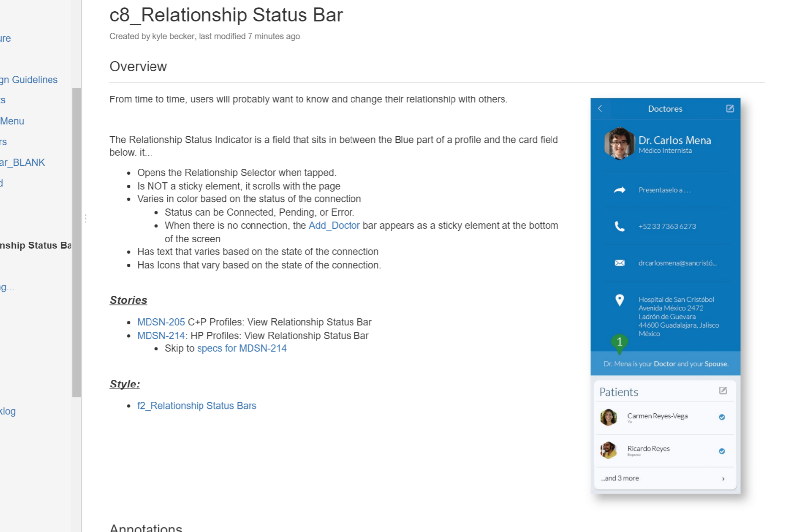Toggle the checkmark next to Ricardo Reyes
This screenshot has width=803, height=532.
point(722,451)
